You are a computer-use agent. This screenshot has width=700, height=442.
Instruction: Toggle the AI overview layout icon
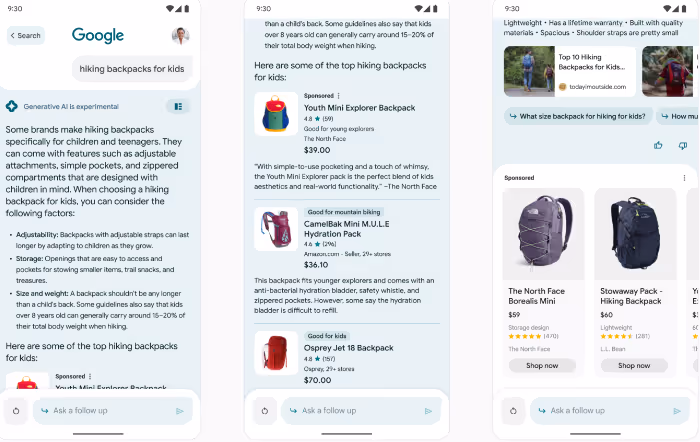click(178, 107)
